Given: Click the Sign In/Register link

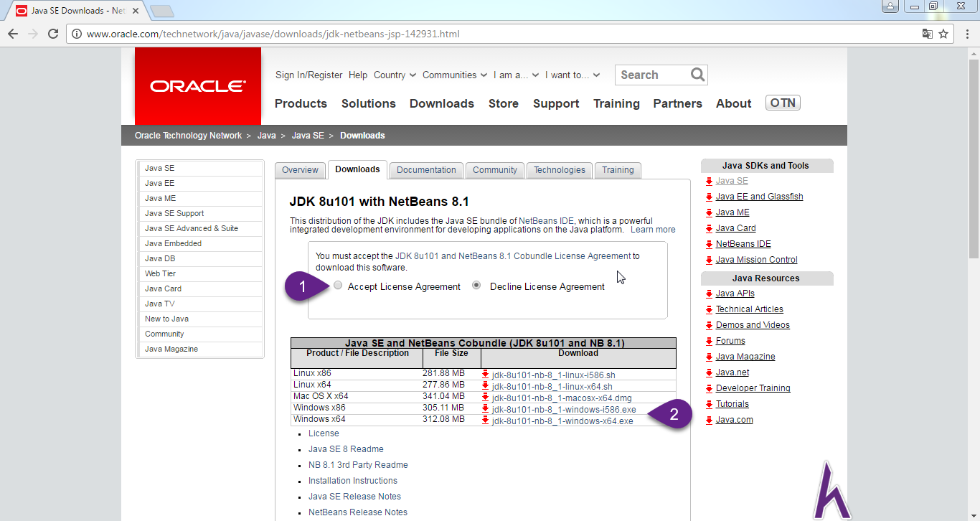Looking at the screenshot, I should [x=309, y=75].
